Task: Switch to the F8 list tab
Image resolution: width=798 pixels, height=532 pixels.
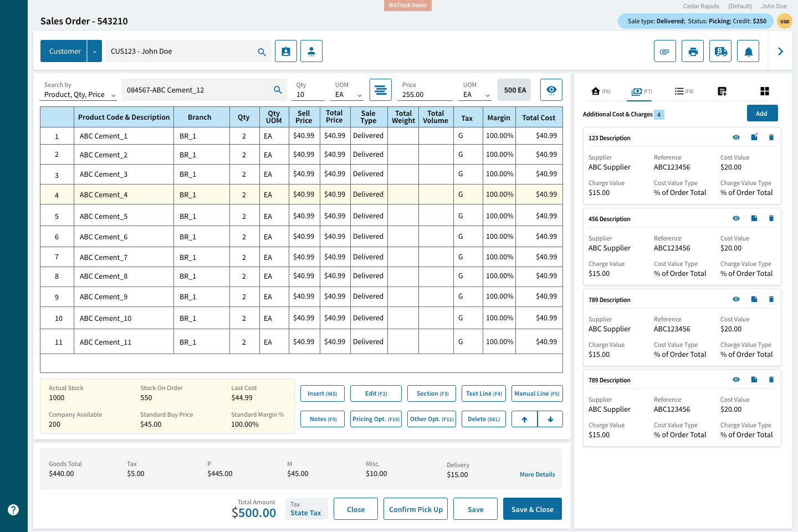Action: coord(684,90)
